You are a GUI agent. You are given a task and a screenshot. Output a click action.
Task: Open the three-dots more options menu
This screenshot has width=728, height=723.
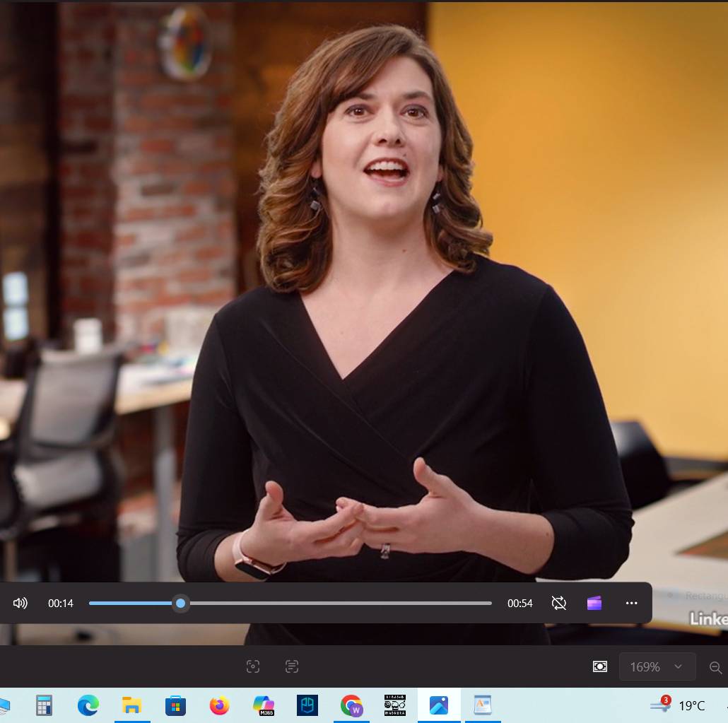[632, 603]
